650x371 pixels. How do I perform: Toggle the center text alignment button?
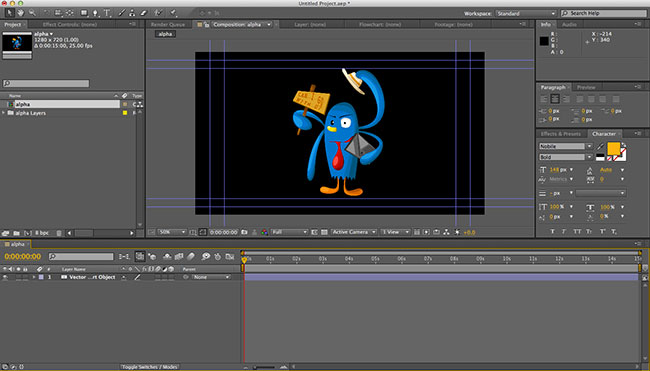[x=555, y=99]
